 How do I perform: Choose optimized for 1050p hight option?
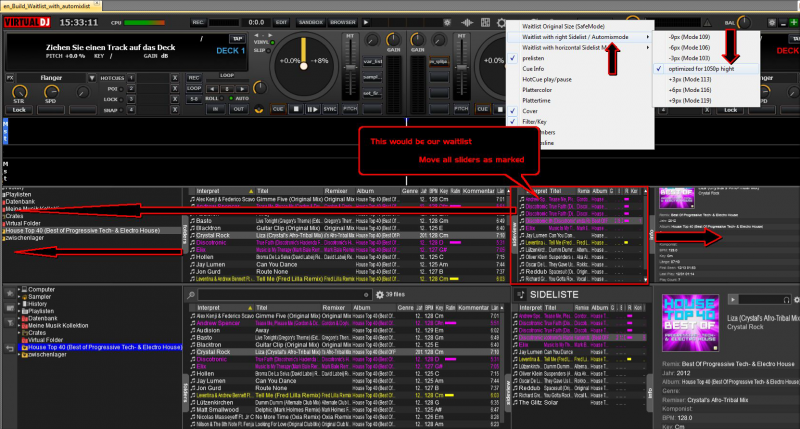click(706, 69)
